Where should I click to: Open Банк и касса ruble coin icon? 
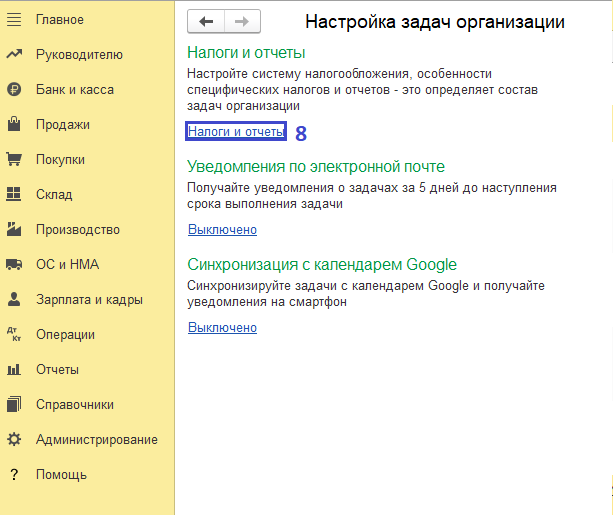pyautogui.click(x=14, y=90)
